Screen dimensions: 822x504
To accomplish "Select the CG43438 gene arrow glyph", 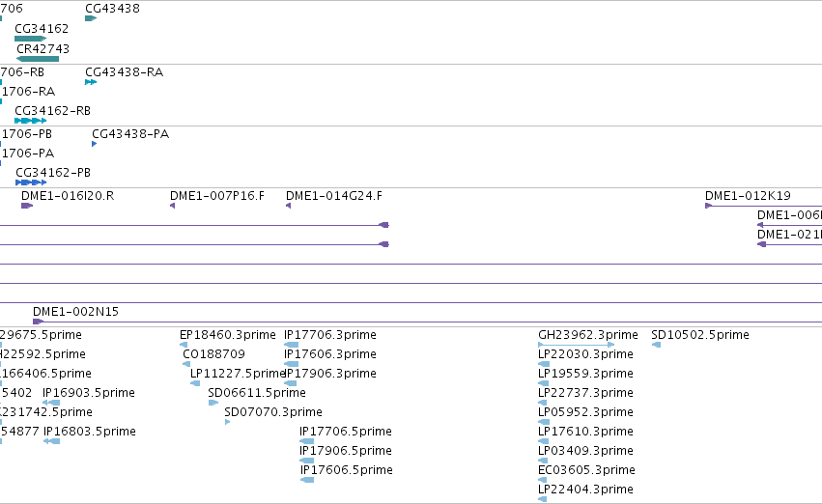I will pyautogui.click(x=91, y=18).
